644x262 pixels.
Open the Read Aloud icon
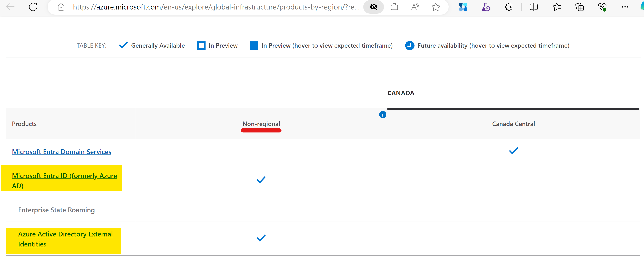point(415,7)
